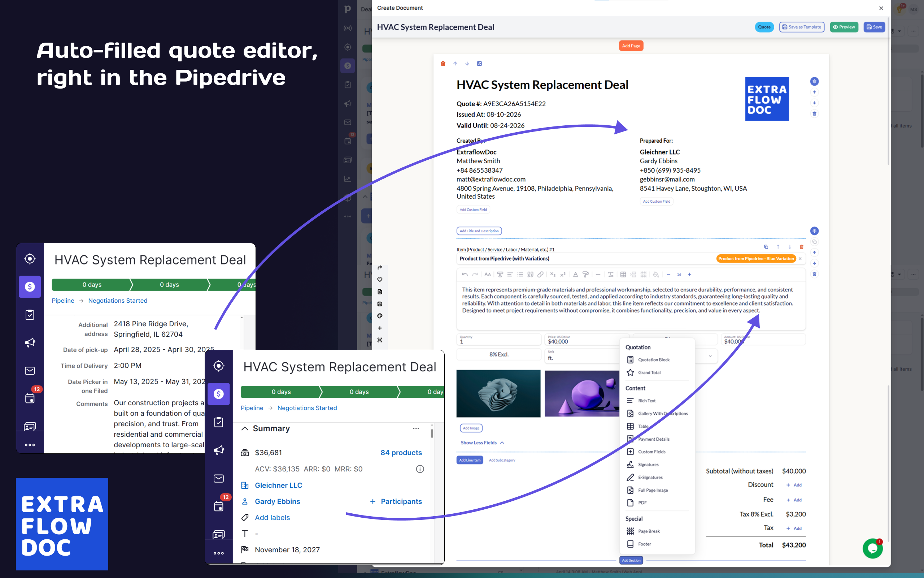
Task: Insert a link in the description toolbar
Action: coord(540,274)
